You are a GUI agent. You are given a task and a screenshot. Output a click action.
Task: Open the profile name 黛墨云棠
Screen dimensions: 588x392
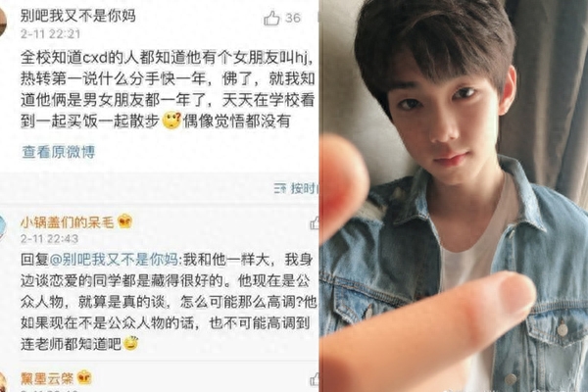coord(47,378)
